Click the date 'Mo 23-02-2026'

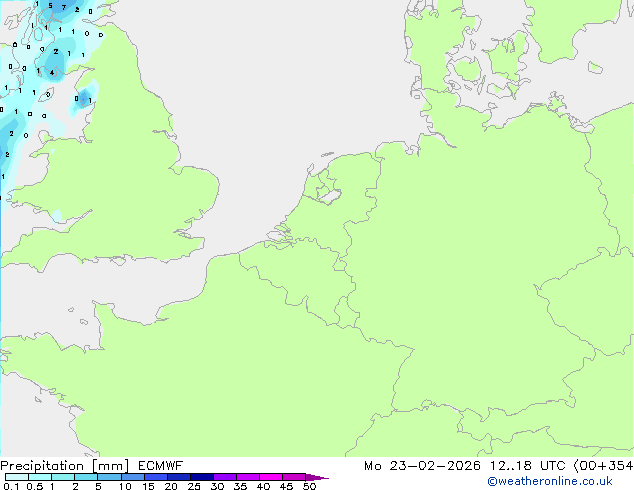click(x=422, y=466)
